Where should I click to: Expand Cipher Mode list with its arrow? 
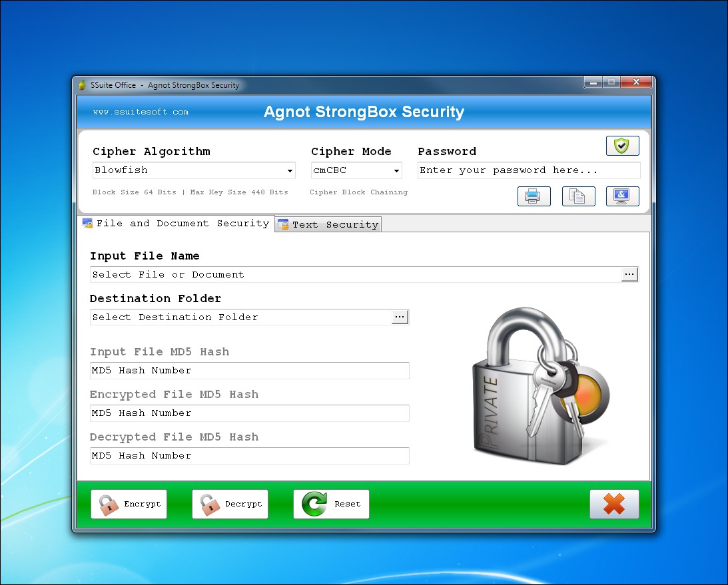click(396, 171)
